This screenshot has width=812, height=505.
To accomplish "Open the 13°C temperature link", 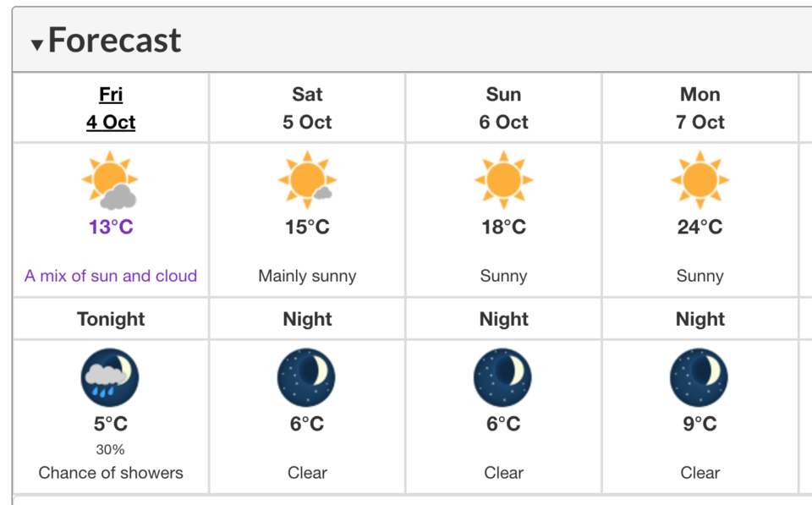I will click(x=111, y=227).
